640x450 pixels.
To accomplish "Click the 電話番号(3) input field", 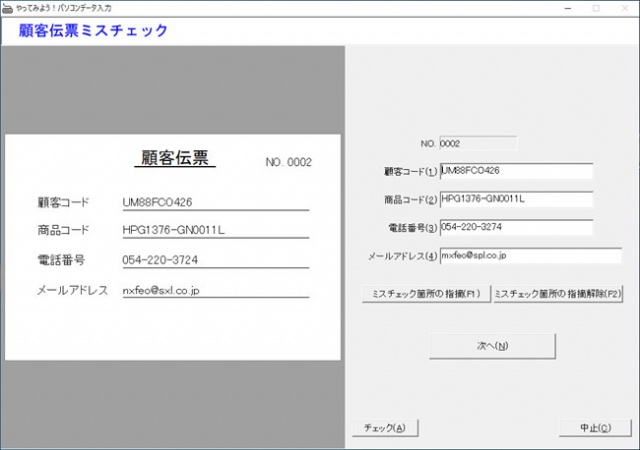I will 516,227.
